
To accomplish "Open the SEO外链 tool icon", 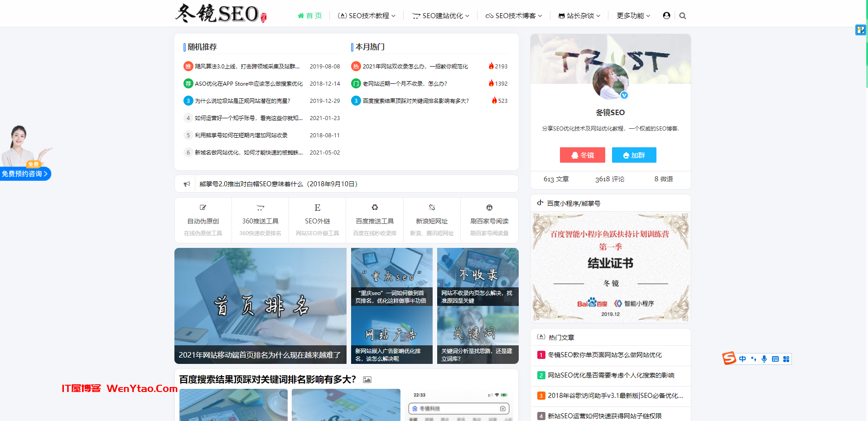I will pyautogui.click(x=318, y=208).
